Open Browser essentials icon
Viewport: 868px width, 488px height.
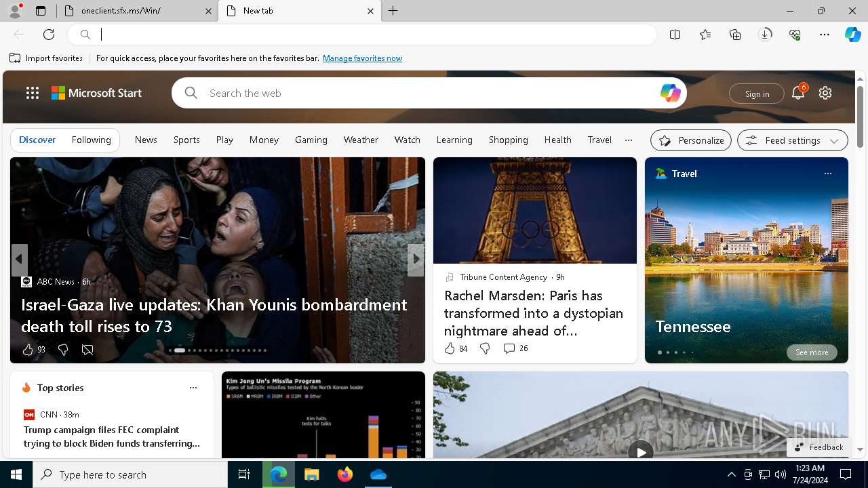click(795, 35)
